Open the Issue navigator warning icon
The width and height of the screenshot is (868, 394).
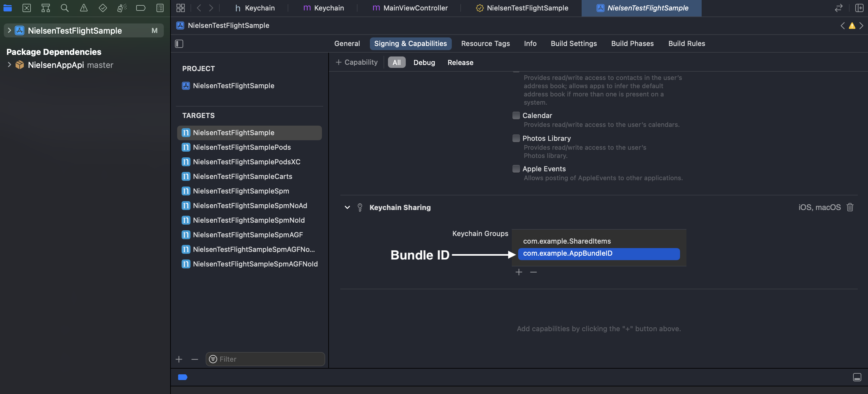point(83,8)
